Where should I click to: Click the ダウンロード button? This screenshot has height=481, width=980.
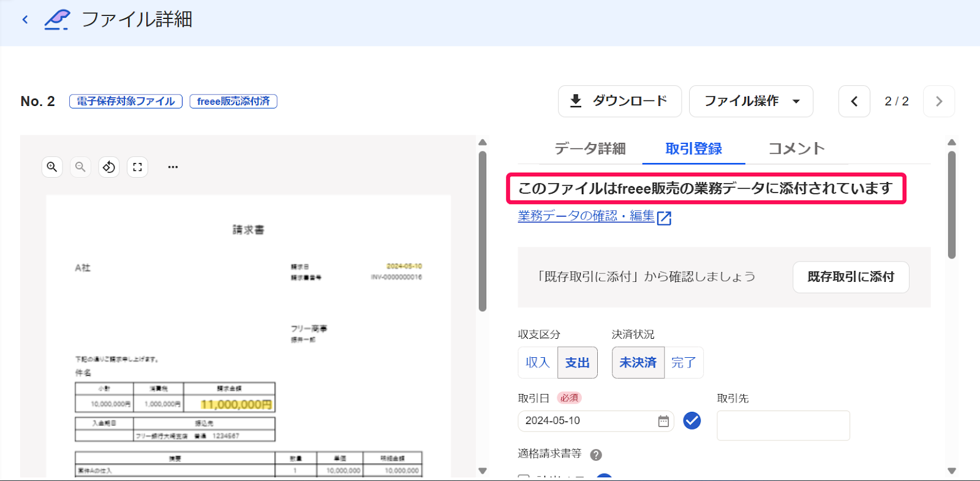click(x=620, y=101)
